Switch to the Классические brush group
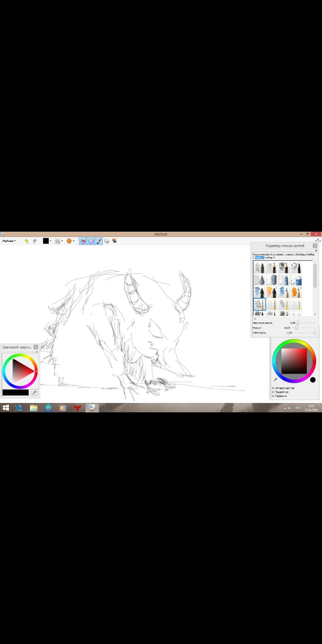This screenshot has width=322, height=644. pos(261,254)
